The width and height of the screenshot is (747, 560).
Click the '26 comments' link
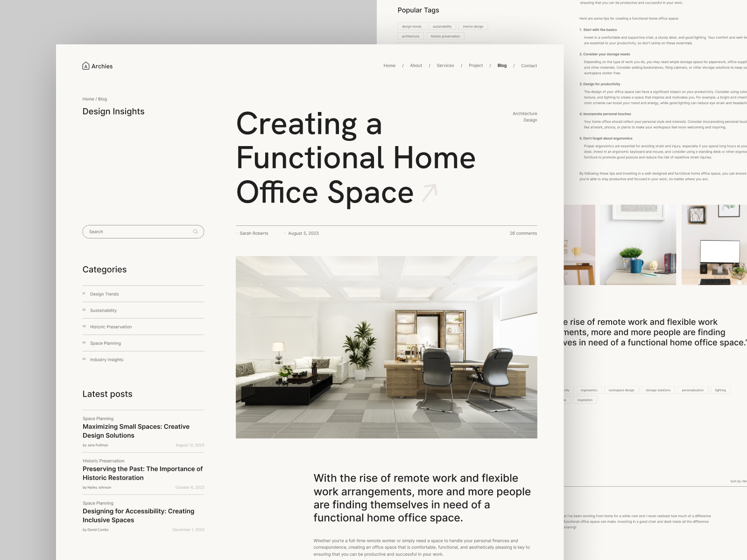point(523,233)
